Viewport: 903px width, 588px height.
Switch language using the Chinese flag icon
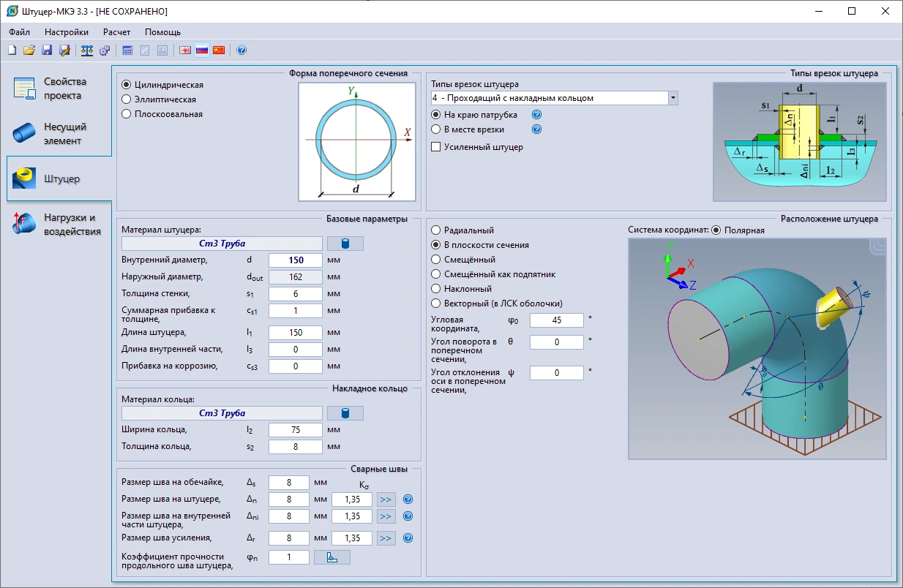click(219, 50)
